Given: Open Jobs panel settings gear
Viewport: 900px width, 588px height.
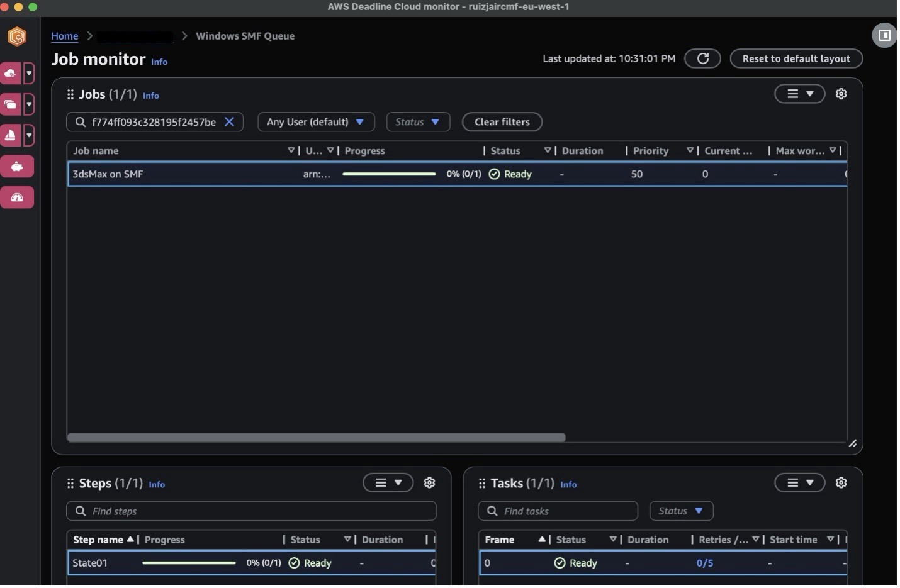Looking at the screenshot, I should coord(841,94).
